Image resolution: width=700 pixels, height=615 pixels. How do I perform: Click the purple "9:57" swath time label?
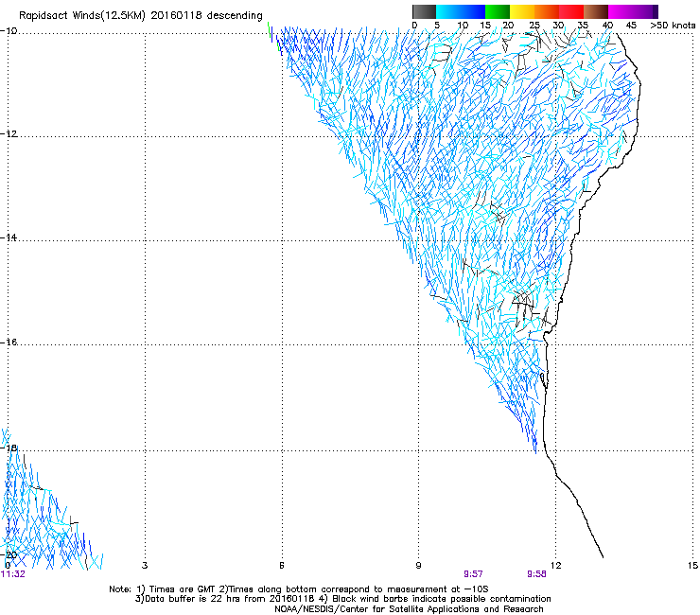(x=473, y=574)
